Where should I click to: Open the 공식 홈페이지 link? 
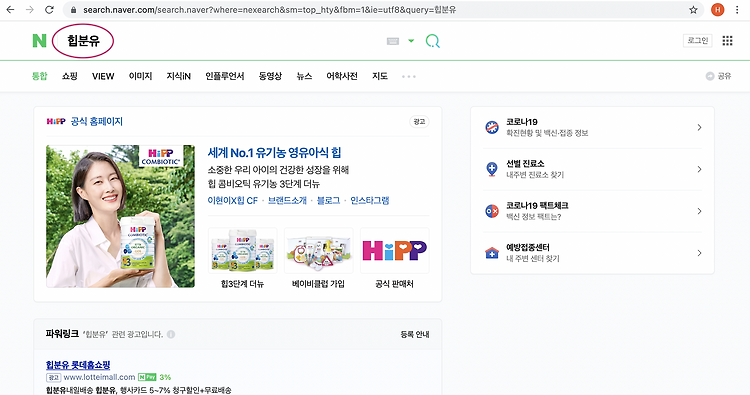point(97,121)
